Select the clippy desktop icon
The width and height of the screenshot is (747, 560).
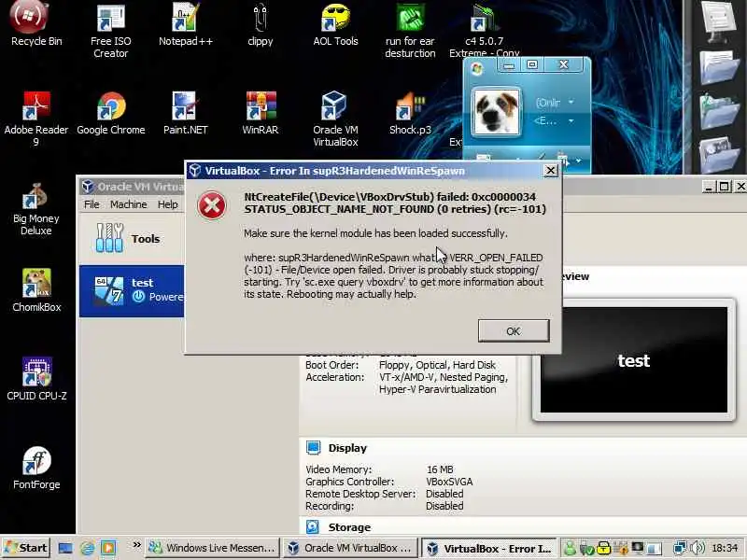coord(261,24)
